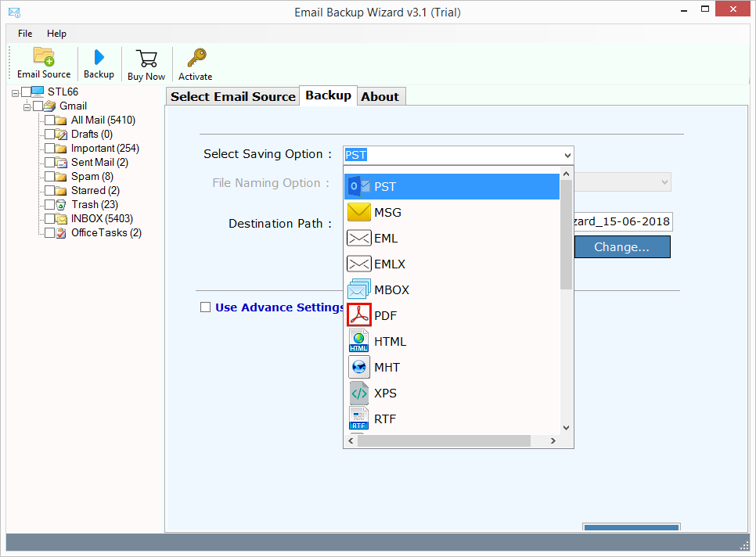Collapse the Gmail tree node
756x557 pixels.
[27, 106]
